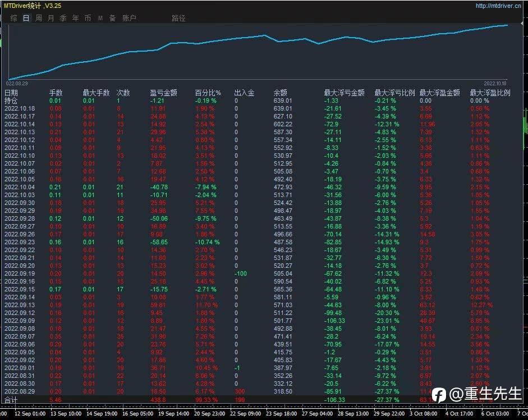
Task: Select the 季 quarterly statistics tab
Action: pyautogui.click(x=63, y=18)
